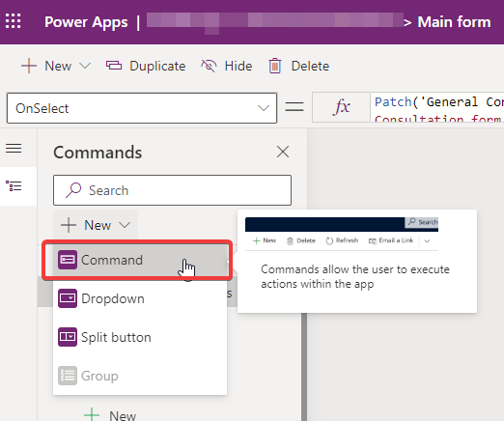Click the Hide eye icon
504x421 pixels.
(209, 66)
